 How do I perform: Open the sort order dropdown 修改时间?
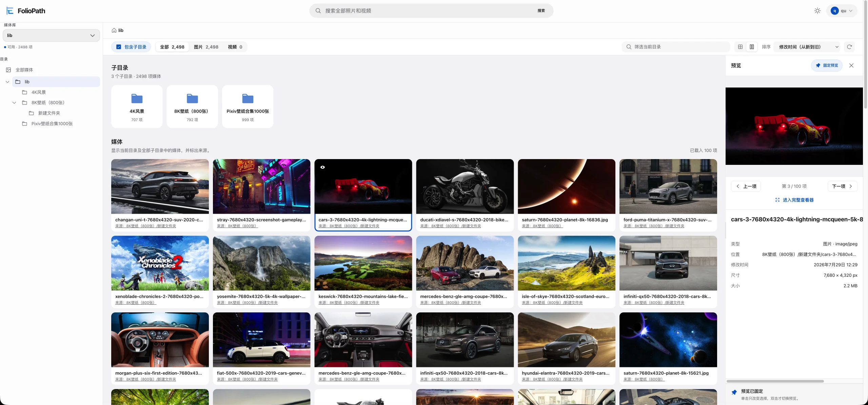(808, 47)
